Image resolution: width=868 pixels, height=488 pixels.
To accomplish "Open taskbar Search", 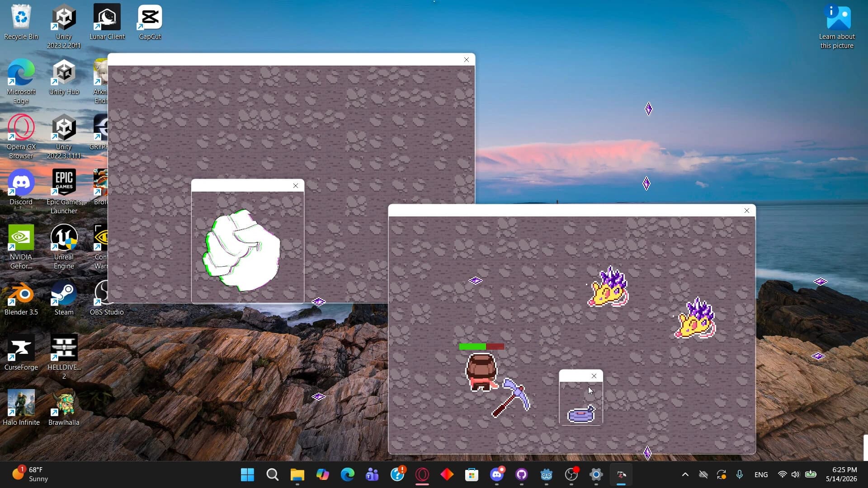I will 272,474.
